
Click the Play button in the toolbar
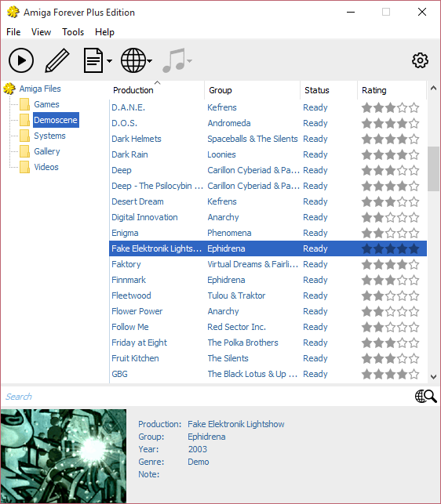(21, 60)
